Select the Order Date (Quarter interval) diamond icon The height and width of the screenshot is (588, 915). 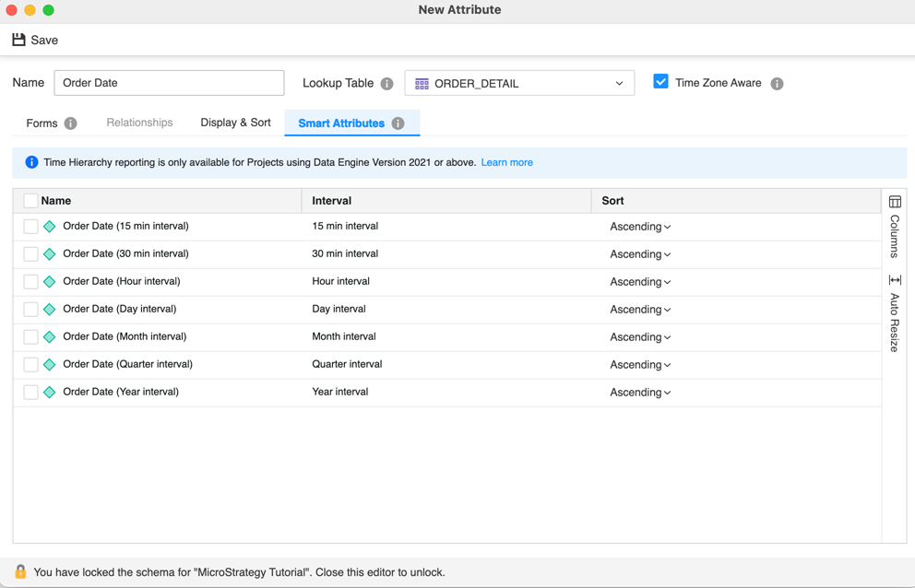(50, 365)
